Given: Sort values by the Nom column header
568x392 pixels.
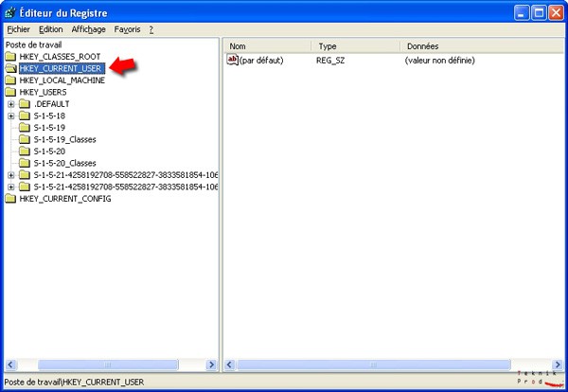Looking at the screenshot, I should (267, 45).
